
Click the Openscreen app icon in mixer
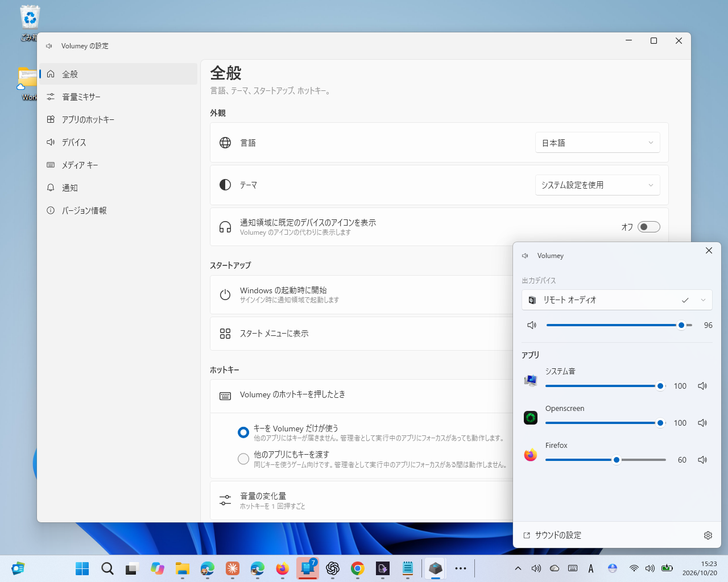[531, 418]
